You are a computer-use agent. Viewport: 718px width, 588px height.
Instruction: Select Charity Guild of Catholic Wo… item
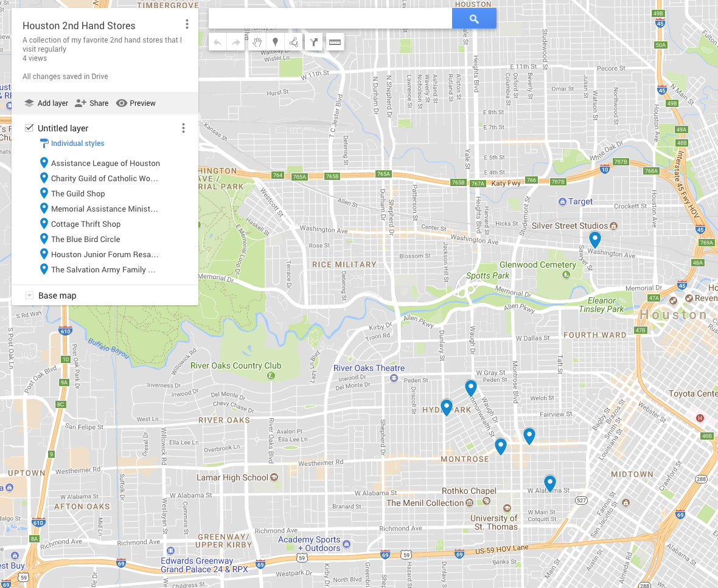105,178
